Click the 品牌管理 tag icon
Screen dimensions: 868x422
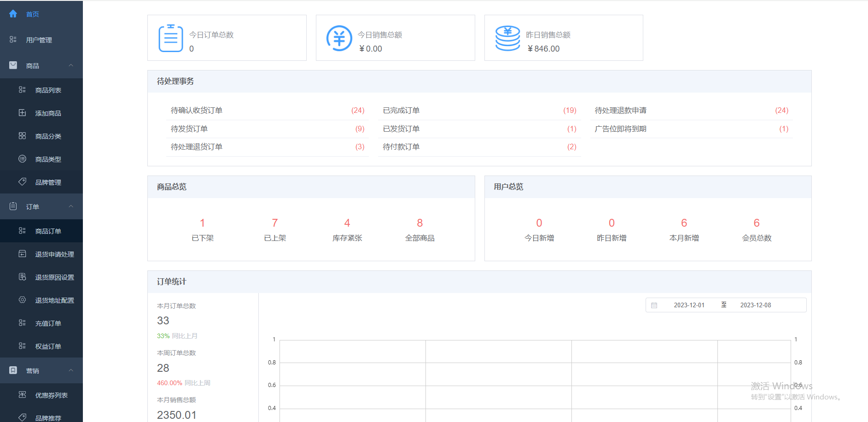pos(22,182)
